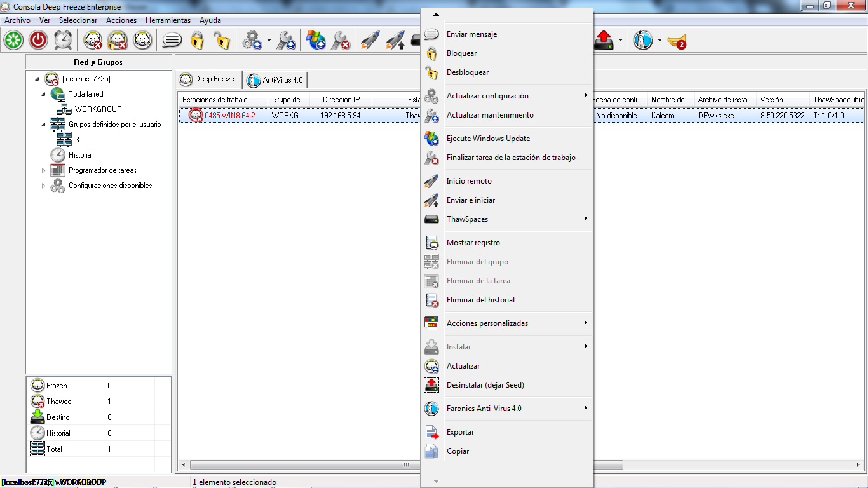Expand the Configuraciones disponibles node
Screen dimensions: 868x488
click(44, 186)
